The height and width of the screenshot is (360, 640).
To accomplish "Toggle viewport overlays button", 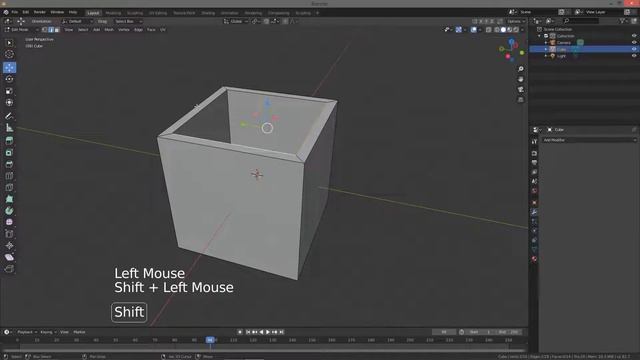I will click(473, 30).
